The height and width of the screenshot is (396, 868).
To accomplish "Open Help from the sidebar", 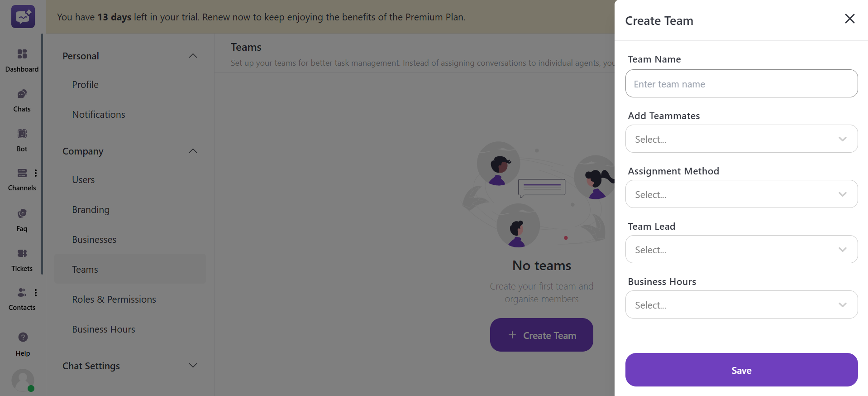I will (22, 343).
